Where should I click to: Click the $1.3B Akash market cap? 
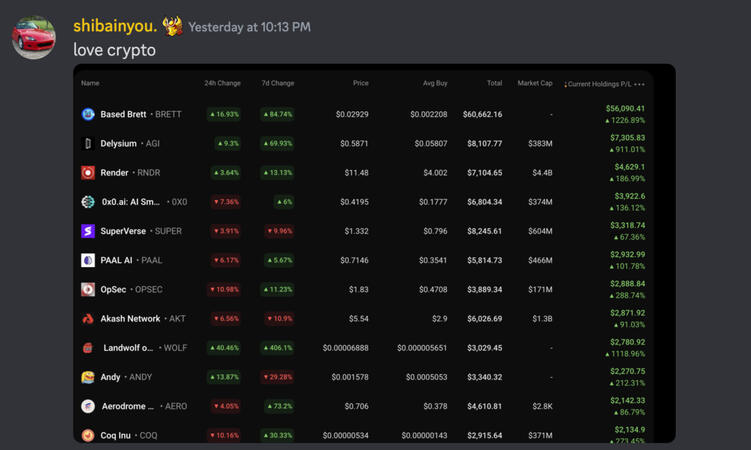click(x=542, y=318)
